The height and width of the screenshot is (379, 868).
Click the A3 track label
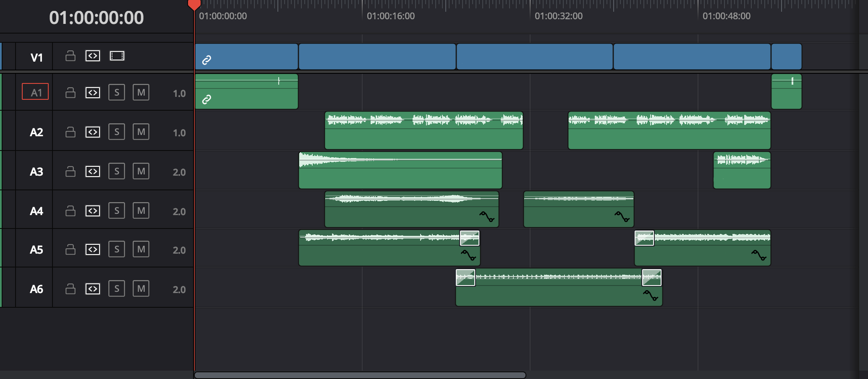coord(37,171)
